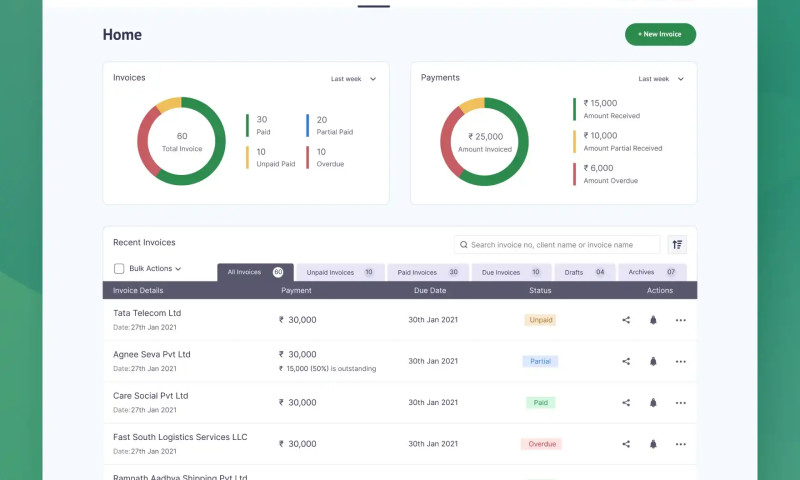Viewport: 800px width, 480px height.
Task: Click the green Paid legend color bar
Action: pos(248,124)
